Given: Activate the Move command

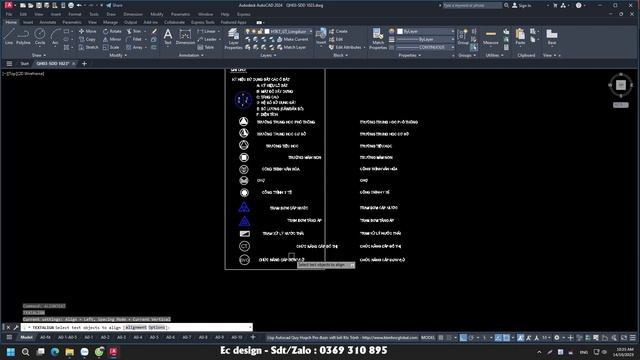Looking at the screenshot, I should click(88, 31).
